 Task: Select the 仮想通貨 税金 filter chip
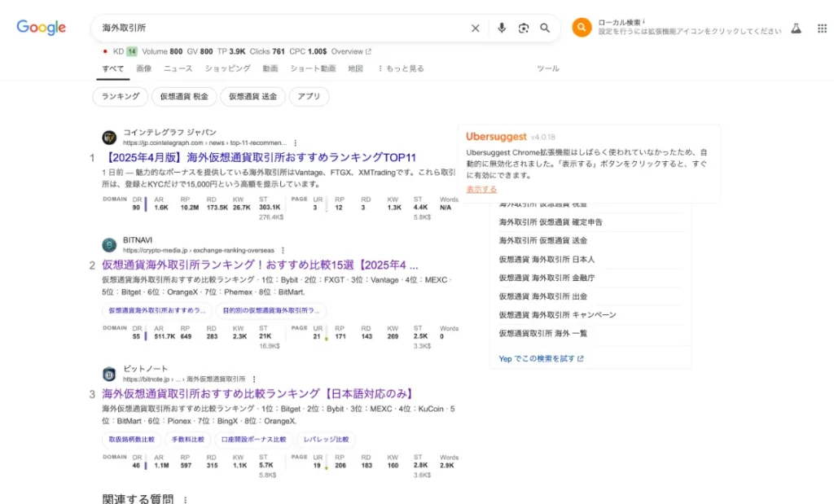184,97
